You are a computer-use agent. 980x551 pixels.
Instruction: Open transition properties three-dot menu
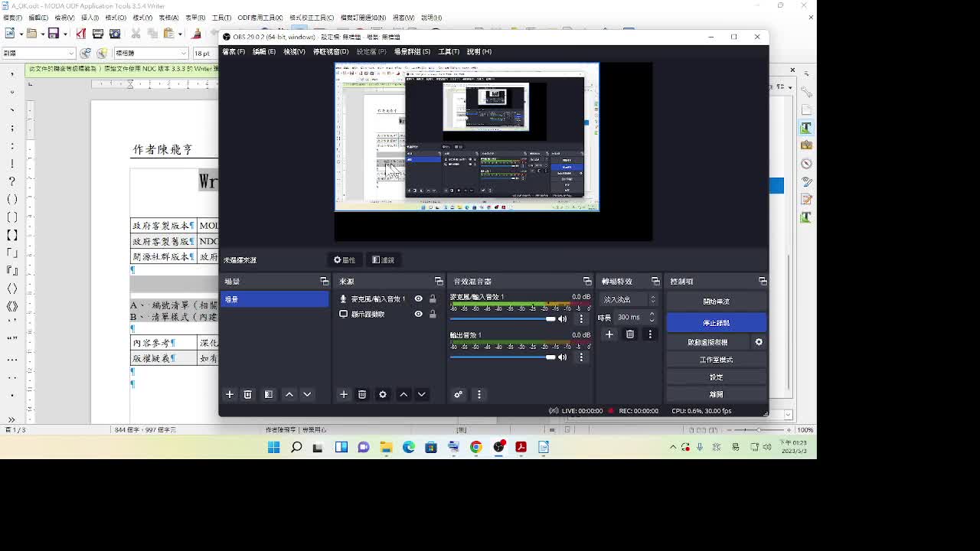pos(650,334)
